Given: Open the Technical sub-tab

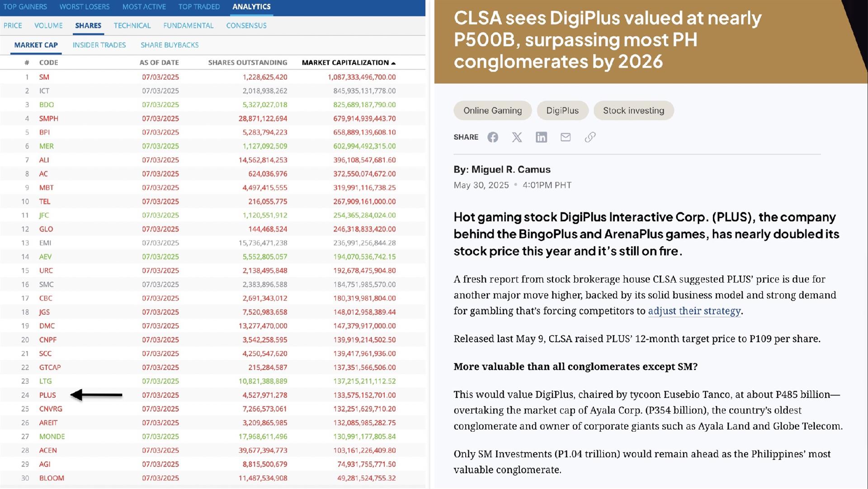Looking at the screenshot, I should (132, 26).
